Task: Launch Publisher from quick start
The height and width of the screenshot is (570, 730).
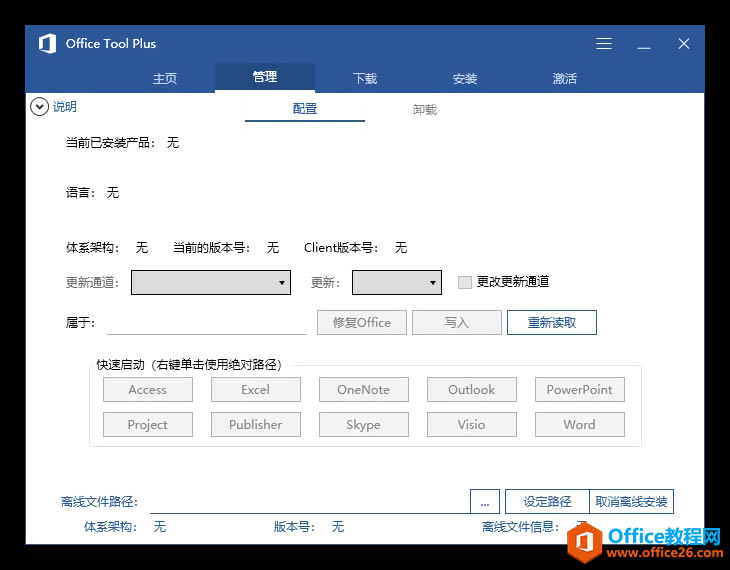Action: coord(256,424)
